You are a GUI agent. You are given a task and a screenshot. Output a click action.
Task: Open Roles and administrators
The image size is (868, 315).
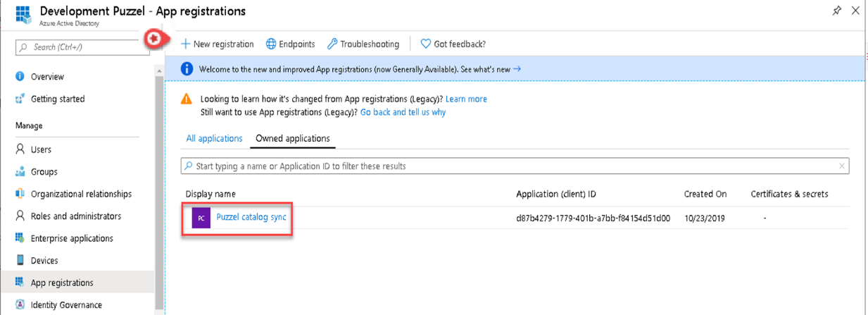(x=75, y=216)
